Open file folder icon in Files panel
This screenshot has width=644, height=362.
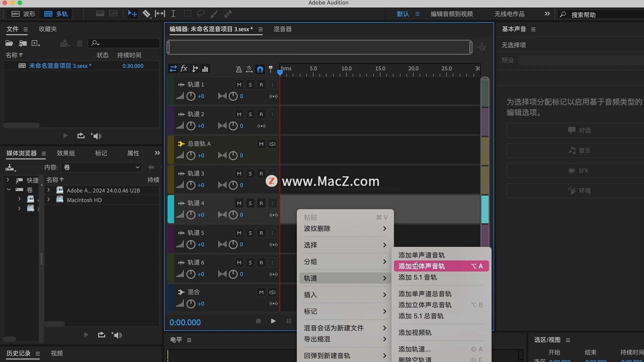(9, 43)
